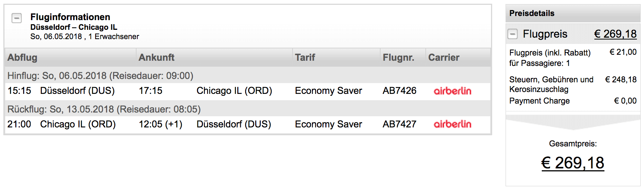The height and width of the screenshot is (190, 644).
Task: Click the Preisdetails panel header
Action: tap(532, 13)
